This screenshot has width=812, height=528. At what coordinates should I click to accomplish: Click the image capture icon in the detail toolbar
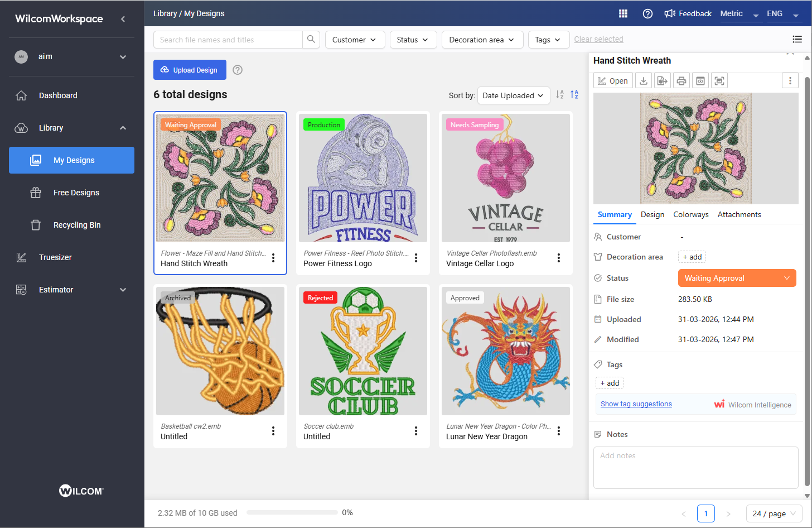(x=719, y=81)
